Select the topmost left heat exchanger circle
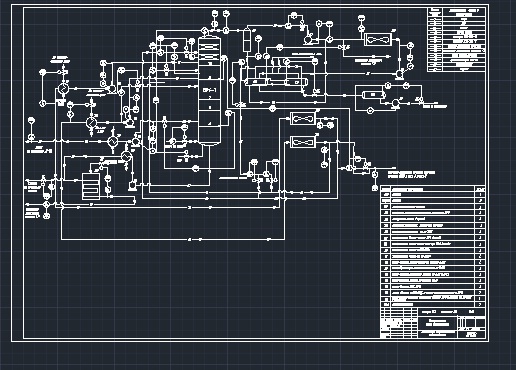Image resolution: width=516 pixels, height=370 pixels. 63,89
